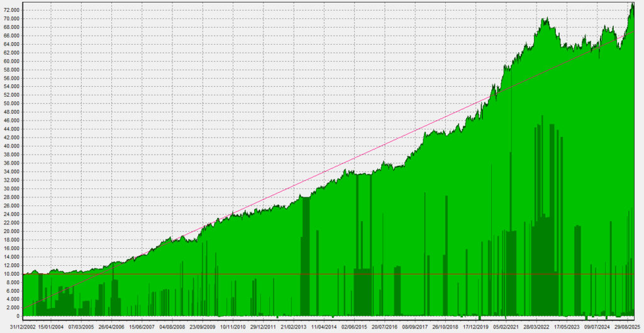
Task: Click the 66.000 value on the vertical axis
Action: coord(13,36)
